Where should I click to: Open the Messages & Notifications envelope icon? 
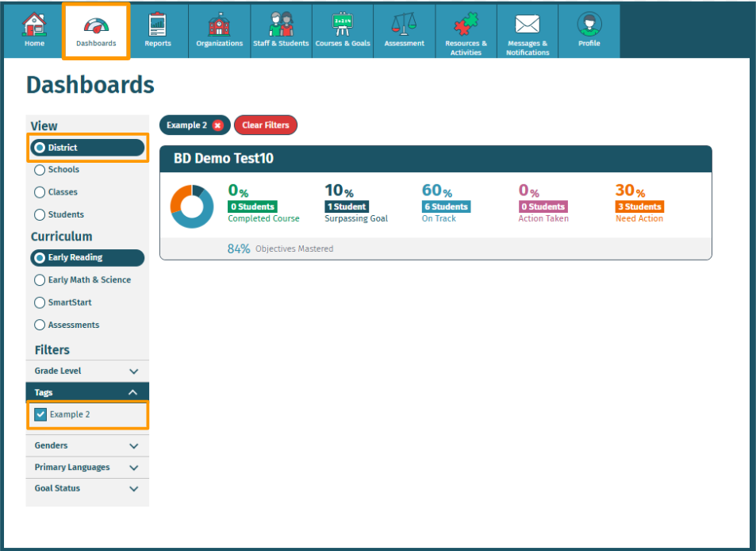528,24
